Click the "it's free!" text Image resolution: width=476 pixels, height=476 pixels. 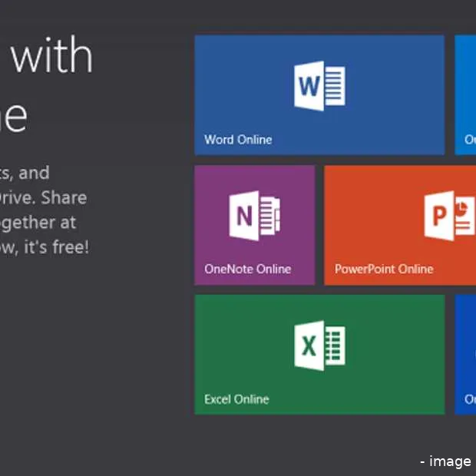[x=56, y=246]
